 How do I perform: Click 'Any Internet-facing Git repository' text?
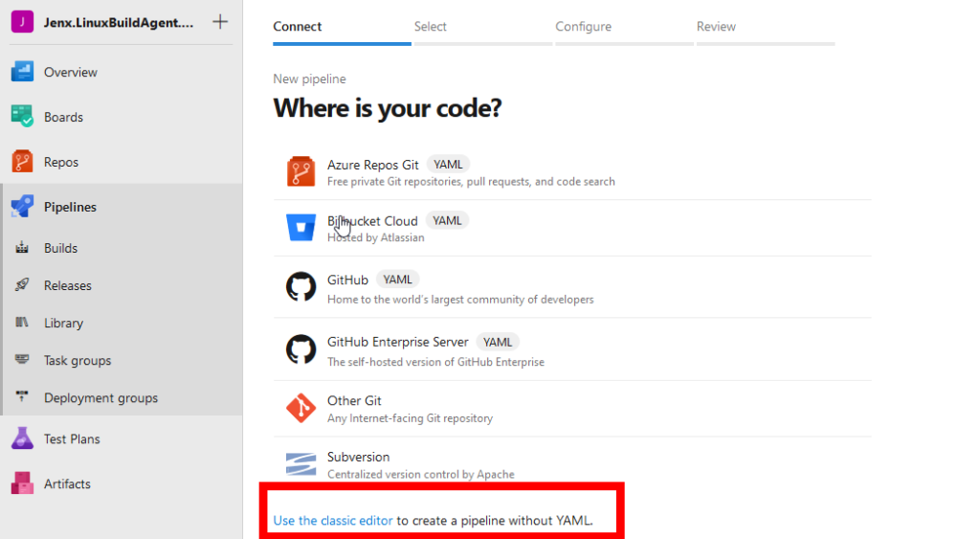pos(410,418)
